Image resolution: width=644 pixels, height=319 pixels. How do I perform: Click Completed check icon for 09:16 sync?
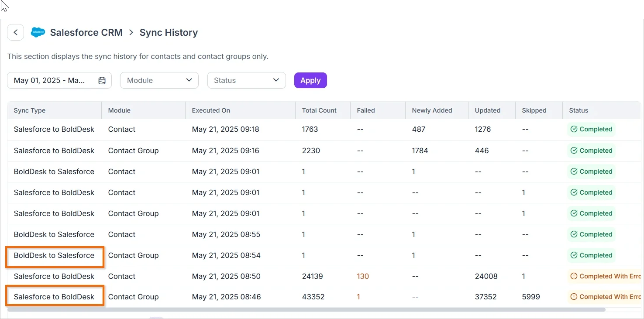(574, 151)
